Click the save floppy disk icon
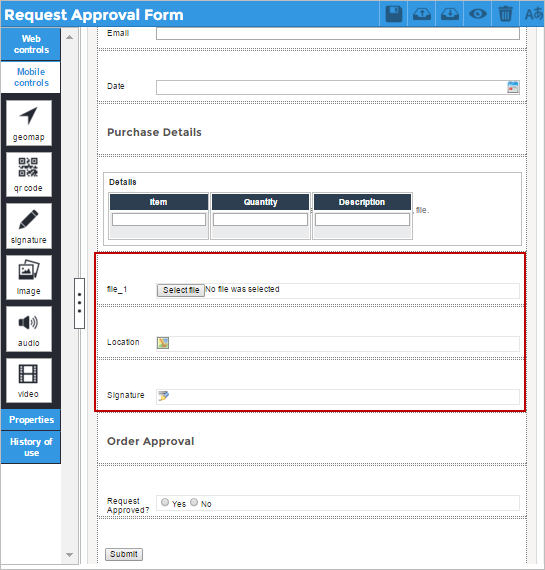The width and height of the screenshot is (545, 570). tap(393, 14)
